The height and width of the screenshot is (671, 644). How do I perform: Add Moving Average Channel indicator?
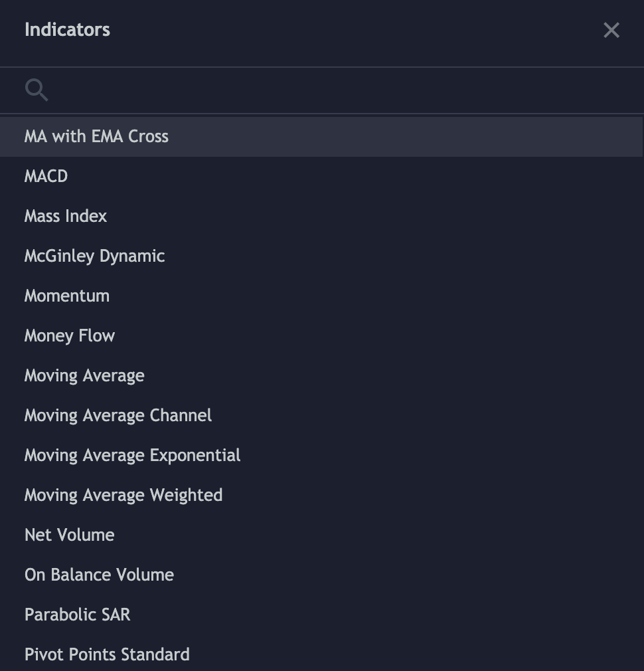(x=322, y=415)
